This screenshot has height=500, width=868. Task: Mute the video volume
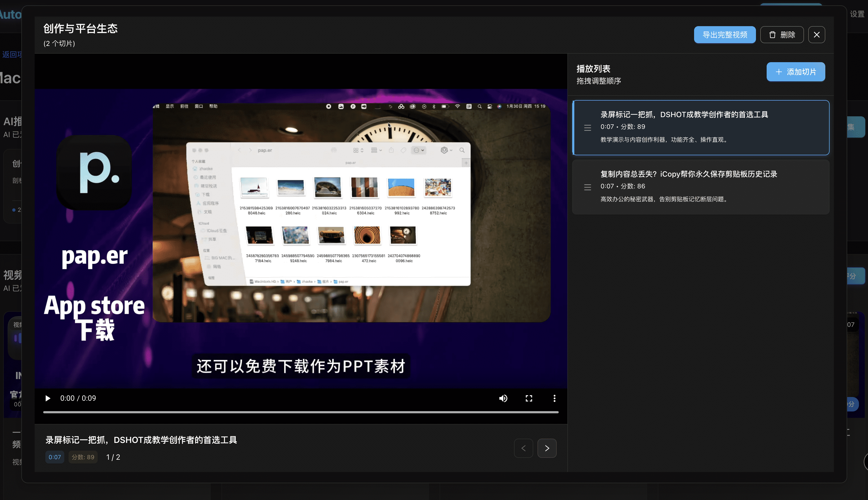pos(503,398)
